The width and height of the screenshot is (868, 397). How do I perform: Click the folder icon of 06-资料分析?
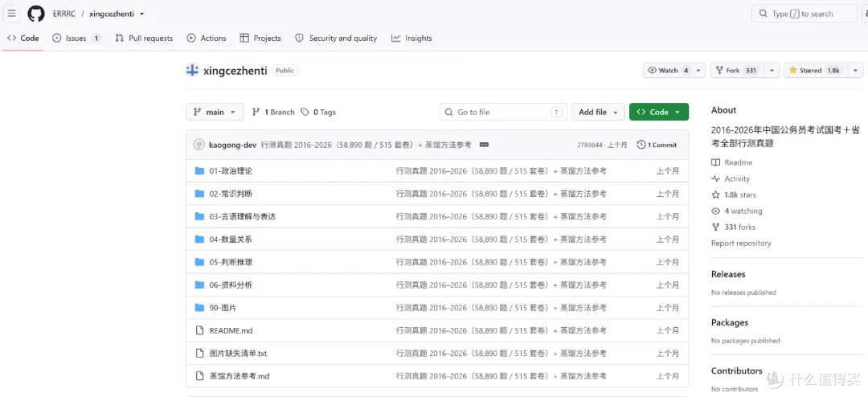200,284
